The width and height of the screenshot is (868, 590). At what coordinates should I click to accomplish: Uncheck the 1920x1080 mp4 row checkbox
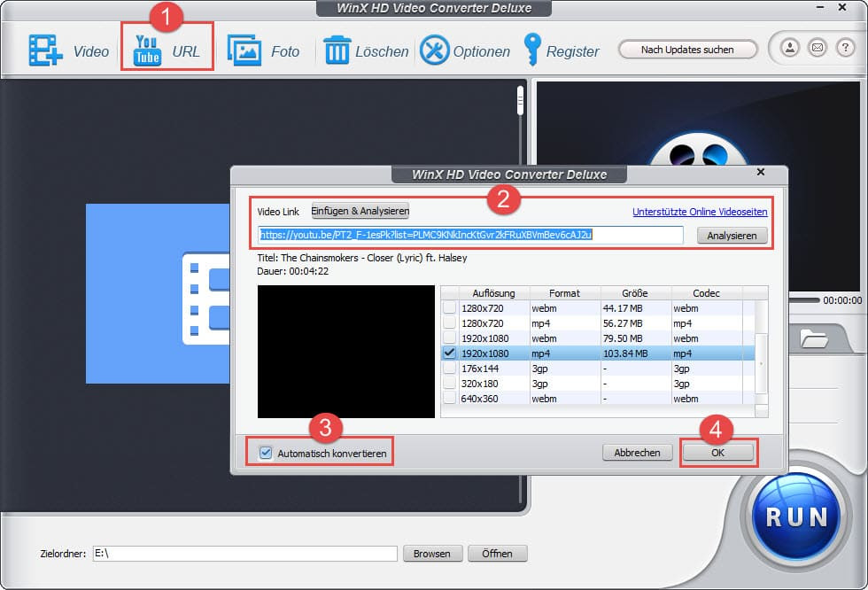coord(450,353)
